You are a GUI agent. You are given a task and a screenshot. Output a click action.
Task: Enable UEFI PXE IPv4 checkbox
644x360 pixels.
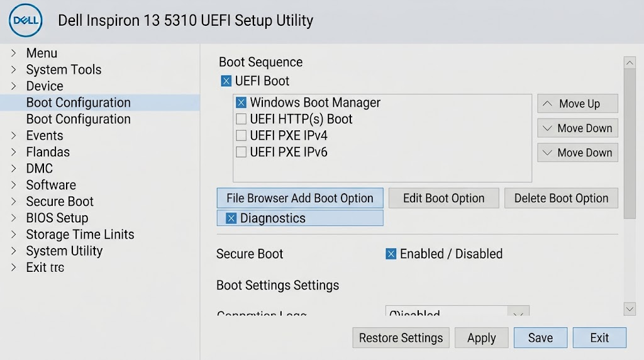coord(241,135)
